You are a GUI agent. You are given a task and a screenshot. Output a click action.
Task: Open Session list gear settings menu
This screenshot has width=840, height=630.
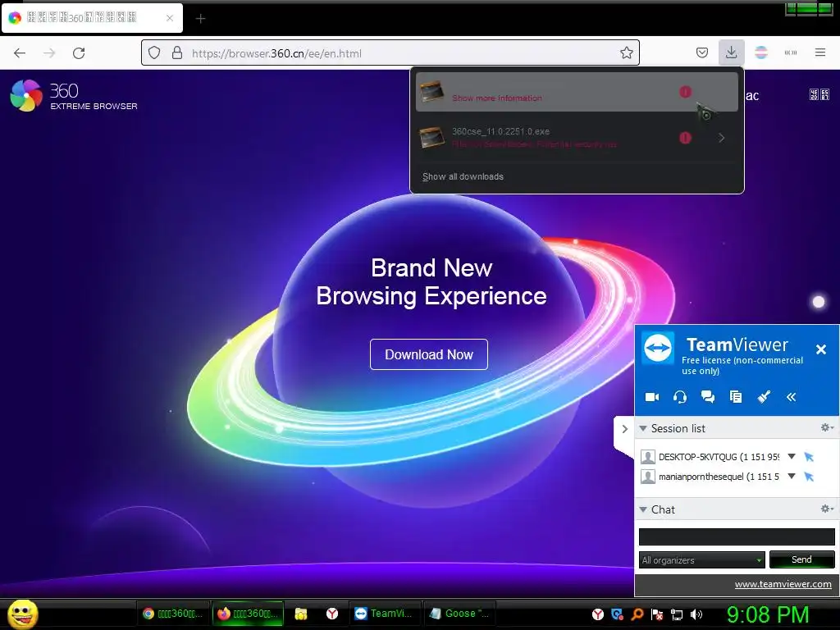click(x=827, y=427)
